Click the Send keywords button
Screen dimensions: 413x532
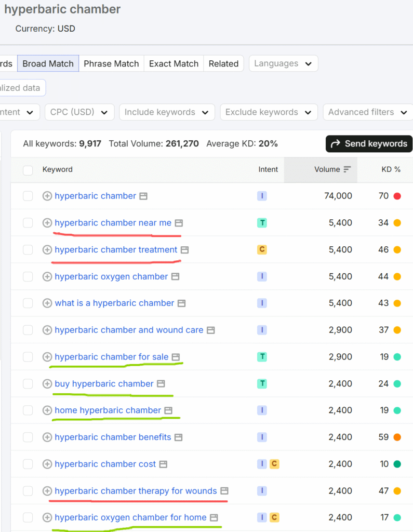pyautogui.click(x=369, y=144)
